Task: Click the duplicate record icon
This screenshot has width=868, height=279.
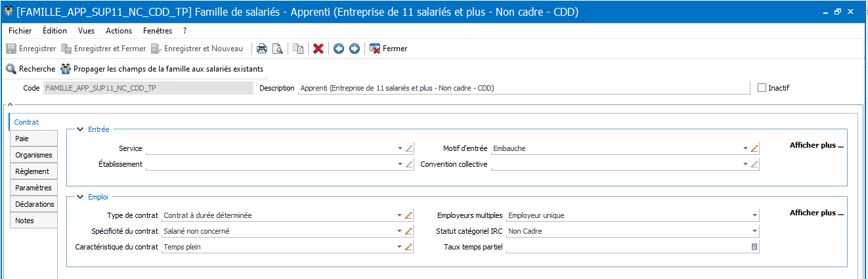Action: pos(298,49)
